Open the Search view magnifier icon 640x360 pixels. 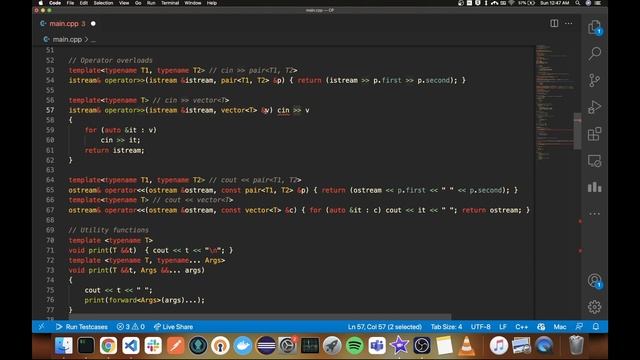click(594, 53)
